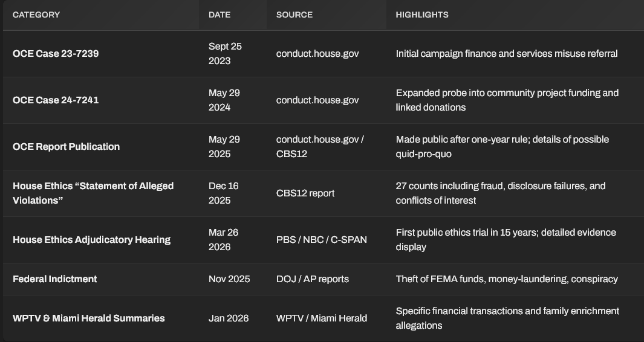Click the PBS / NBC / C-SPAN source
644x342 pixels.
322,240
